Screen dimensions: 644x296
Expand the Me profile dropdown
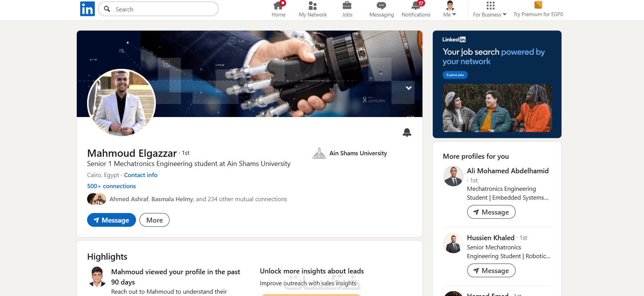coord(450,10)
